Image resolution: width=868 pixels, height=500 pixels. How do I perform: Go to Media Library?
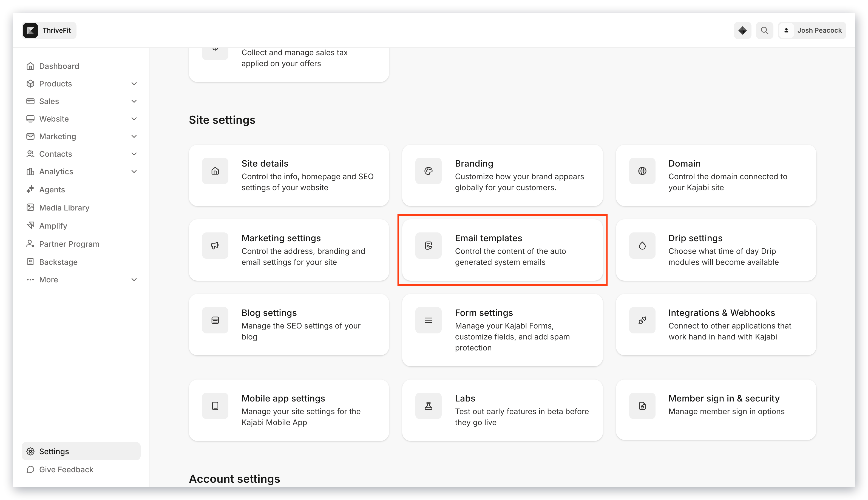click(x=64, y=207)
